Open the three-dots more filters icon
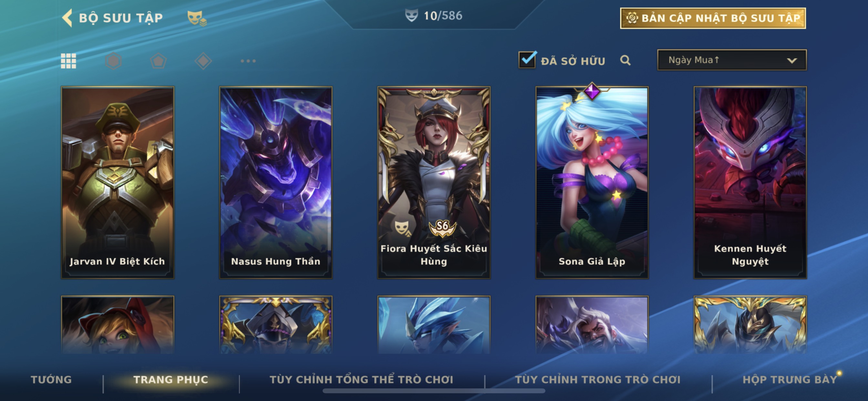 click(248, 61)
